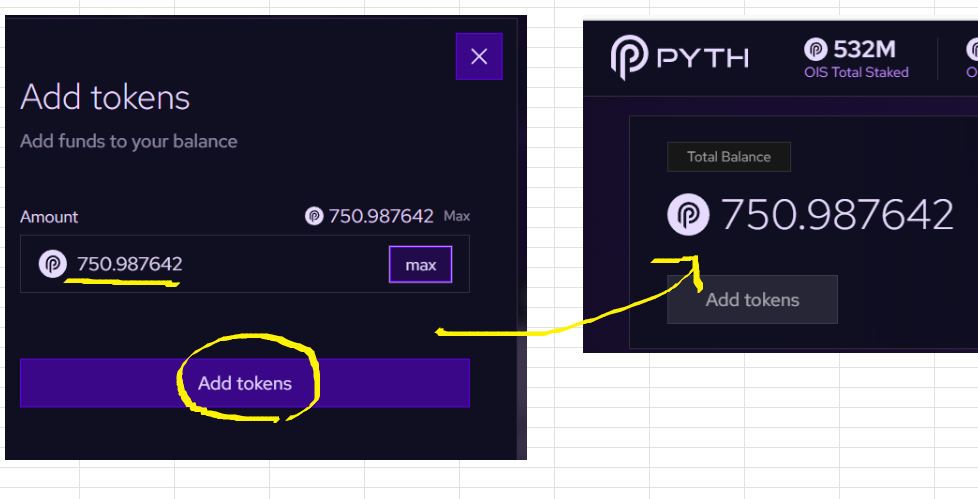Close the Add tokens dialog
978x499 pixels.
[x=479, y=57]
